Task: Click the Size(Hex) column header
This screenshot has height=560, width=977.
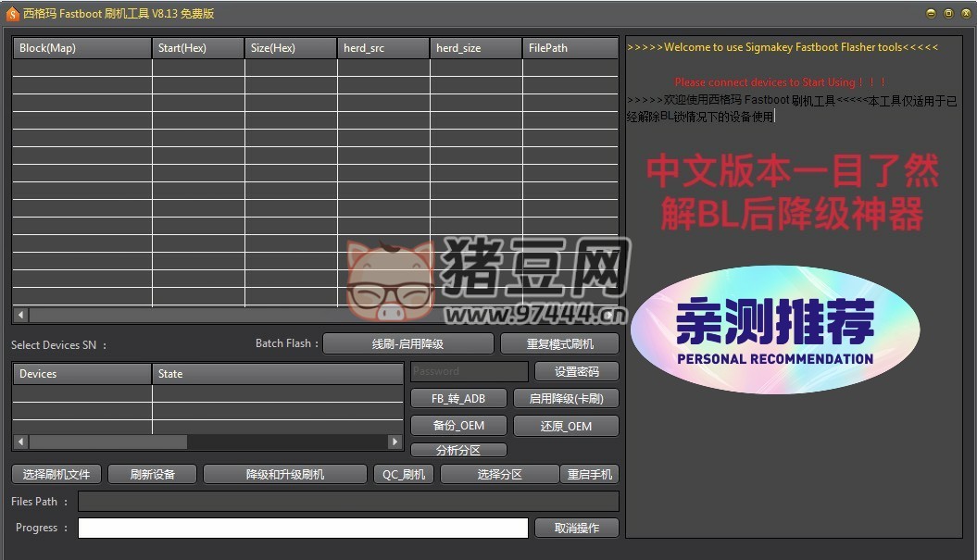Action: pos(291,48)
